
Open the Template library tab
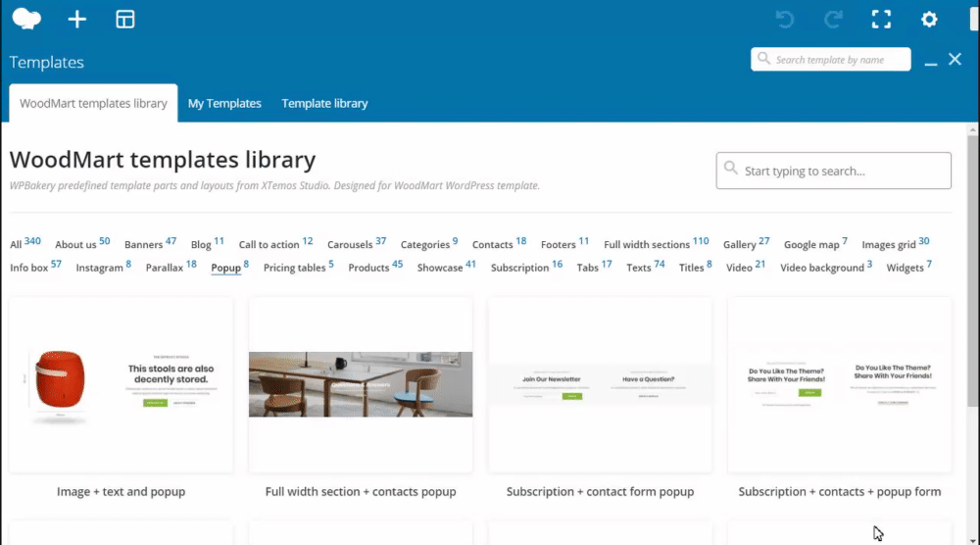324,103
